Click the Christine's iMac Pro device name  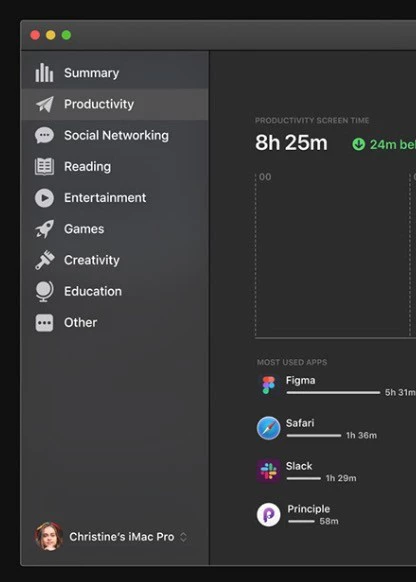pos(122,537)
